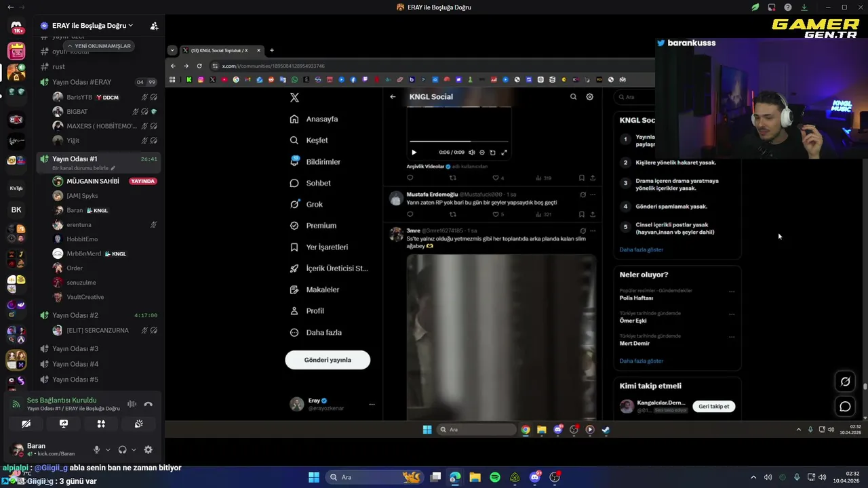Toggle noise suppression in voice panel

[x=132, y=404]
